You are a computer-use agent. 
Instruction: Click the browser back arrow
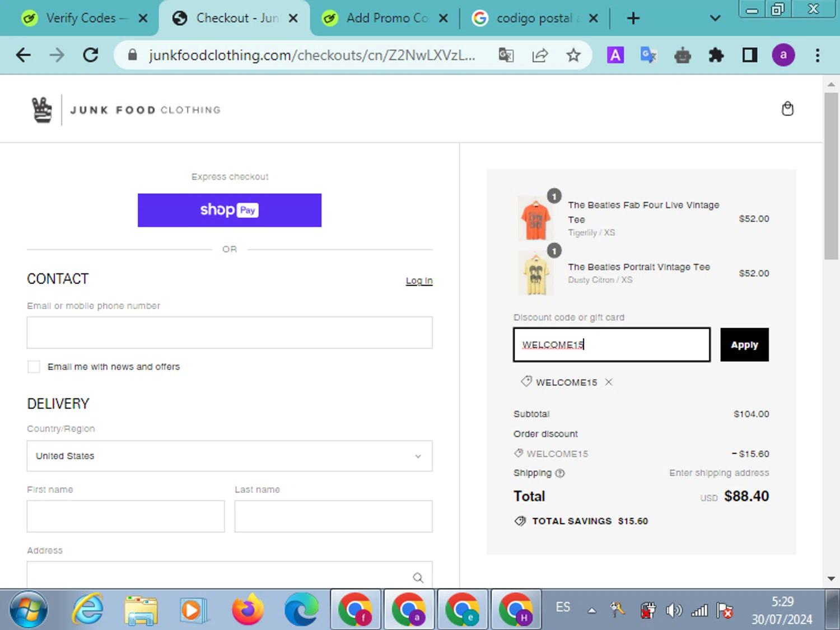[24, 55]
